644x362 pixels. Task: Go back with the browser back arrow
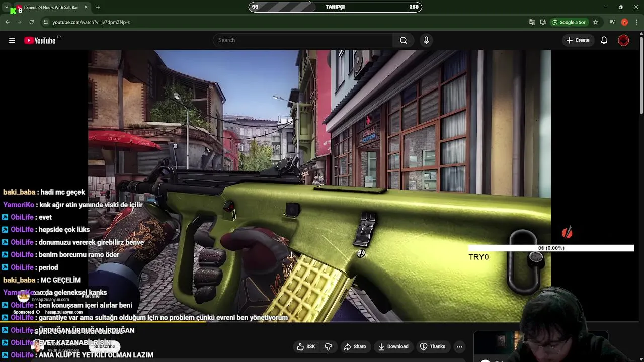7,22
